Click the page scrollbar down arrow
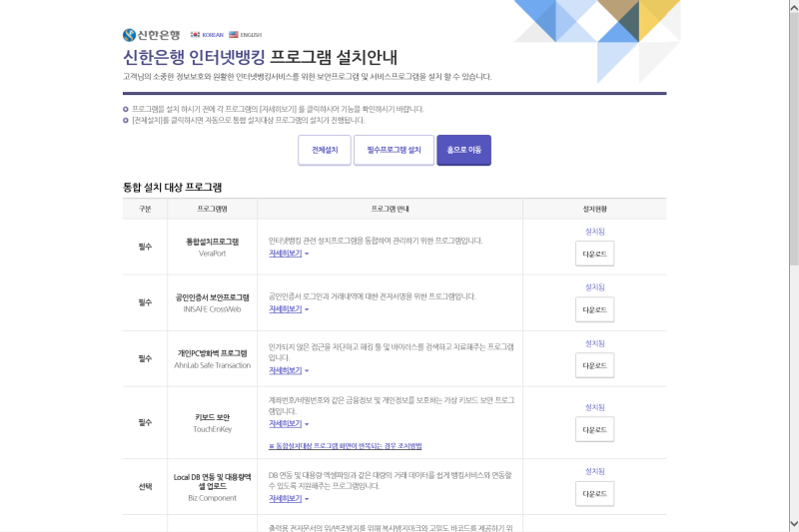The width and height of the screenshot is (799, 532). [x=794, y=524]
